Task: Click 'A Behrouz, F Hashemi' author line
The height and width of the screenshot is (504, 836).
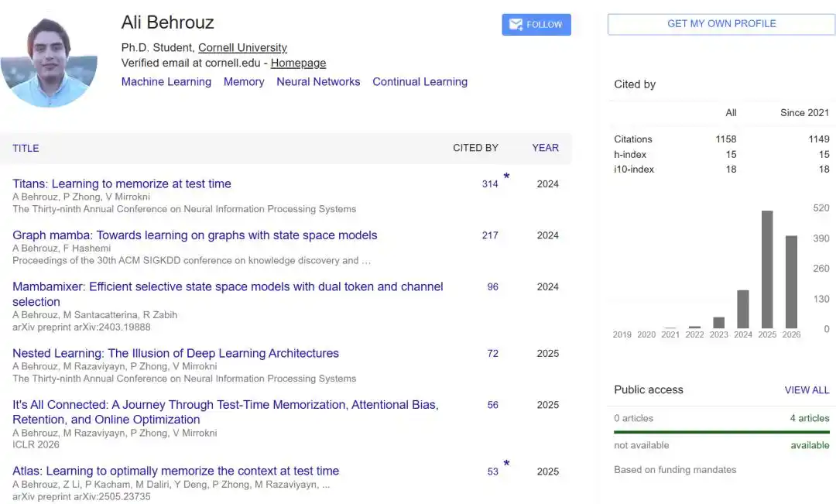Action: pos(61,248)
